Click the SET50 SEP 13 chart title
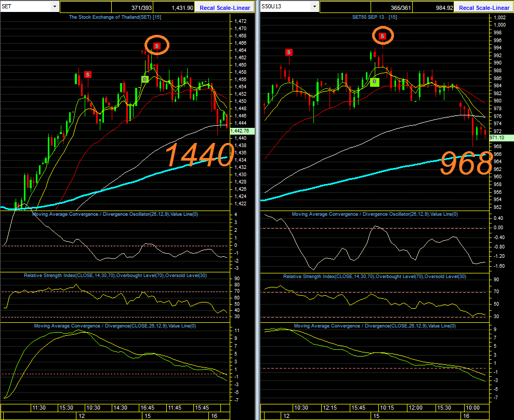The height and width of the screenshot is (420, 514). click(374, 17)
